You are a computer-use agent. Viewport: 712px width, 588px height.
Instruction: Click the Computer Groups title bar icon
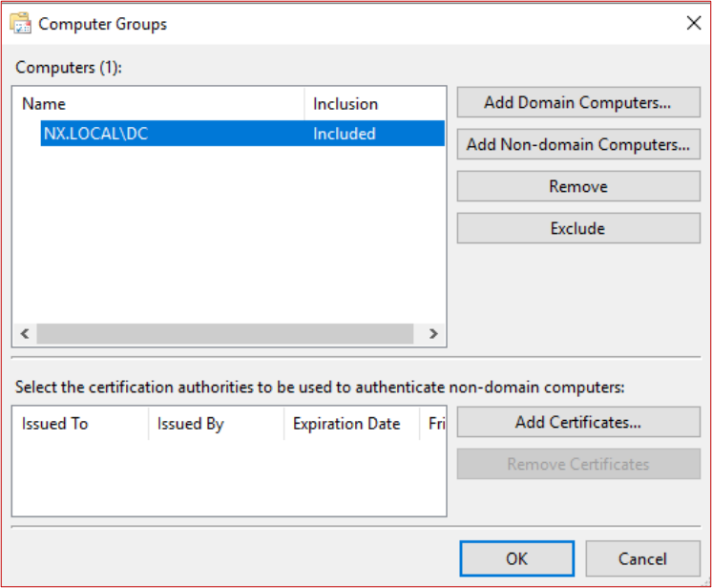coord(20,24)
